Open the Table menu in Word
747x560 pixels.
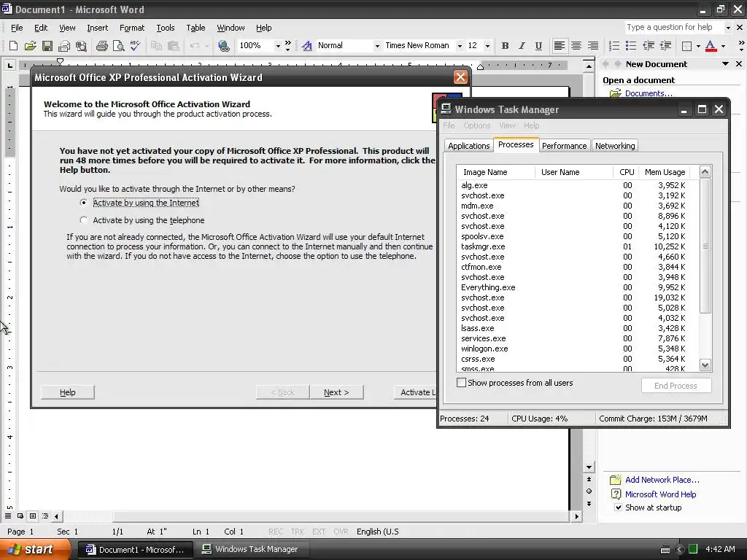(x=196, y=28)
